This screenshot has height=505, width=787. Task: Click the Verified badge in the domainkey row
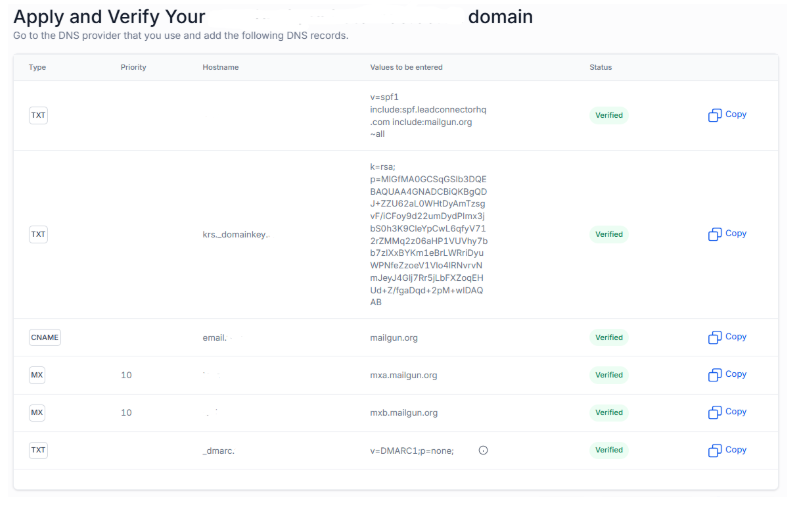(609, 234)
